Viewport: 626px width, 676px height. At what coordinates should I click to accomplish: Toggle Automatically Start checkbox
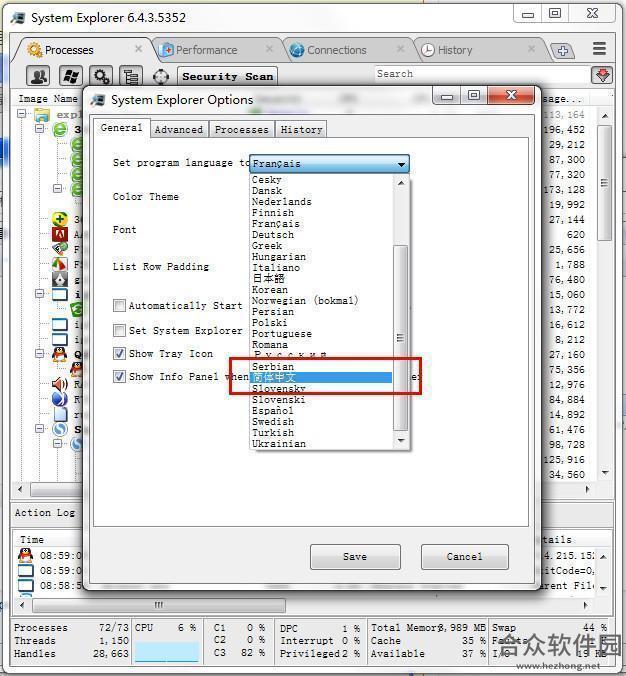[x=119, y=305]
